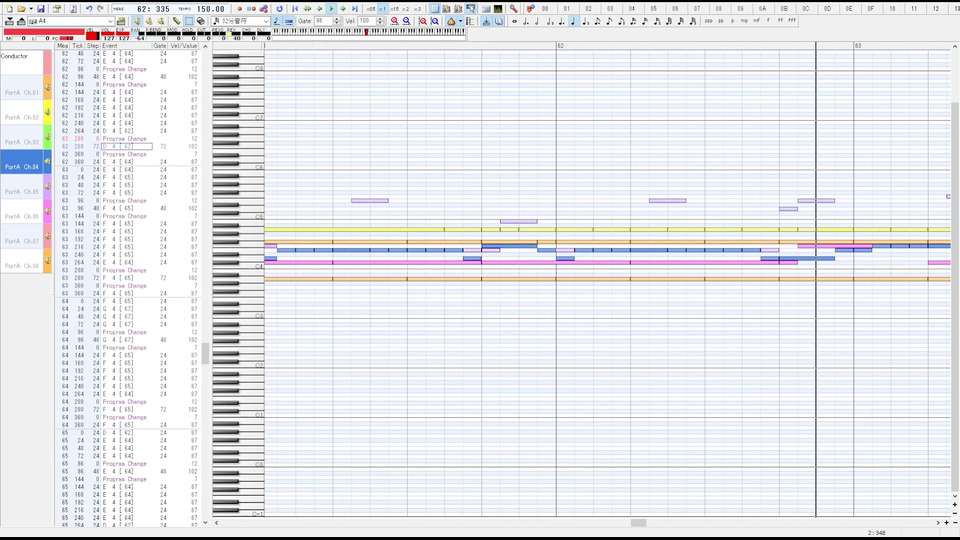Set velocity preset mp
The image size is (960, 540).
pyautogui.click(x=744, y=21)
